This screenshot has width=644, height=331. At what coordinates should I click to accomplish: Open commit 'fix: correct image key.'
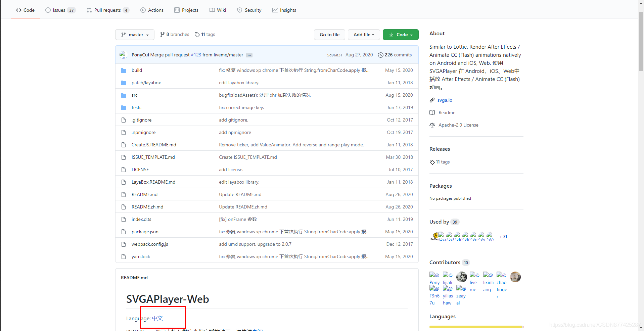coord(241,107)
